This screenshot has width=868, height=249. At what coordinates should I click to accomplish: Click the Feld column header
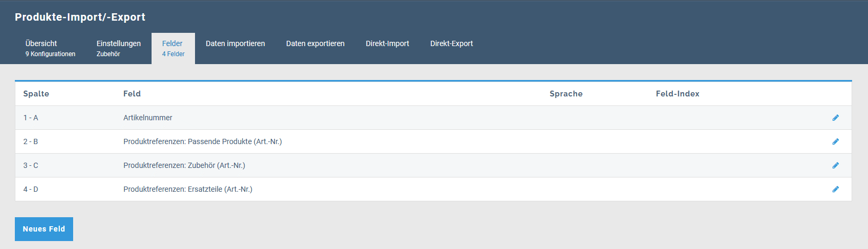tap(132, 94)
